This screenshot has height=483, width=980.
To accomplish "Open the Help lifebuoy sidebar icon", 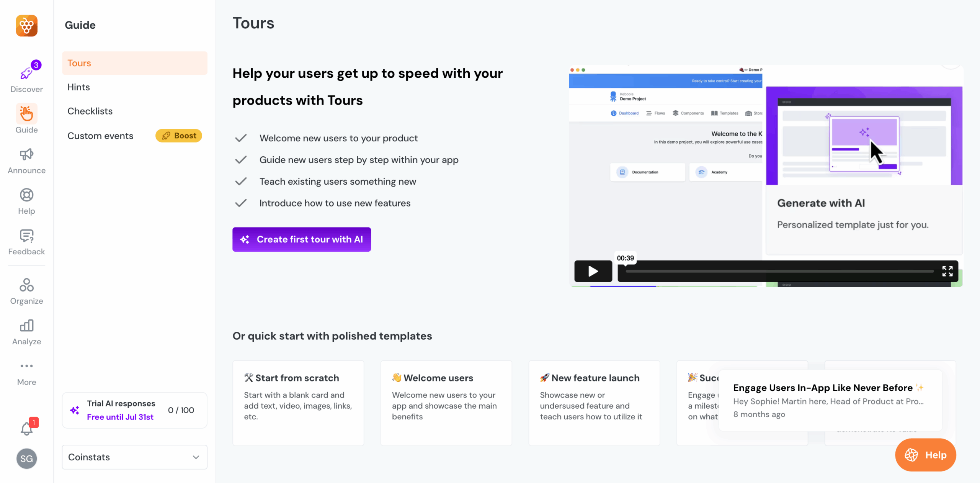I will tap(26, 195).
